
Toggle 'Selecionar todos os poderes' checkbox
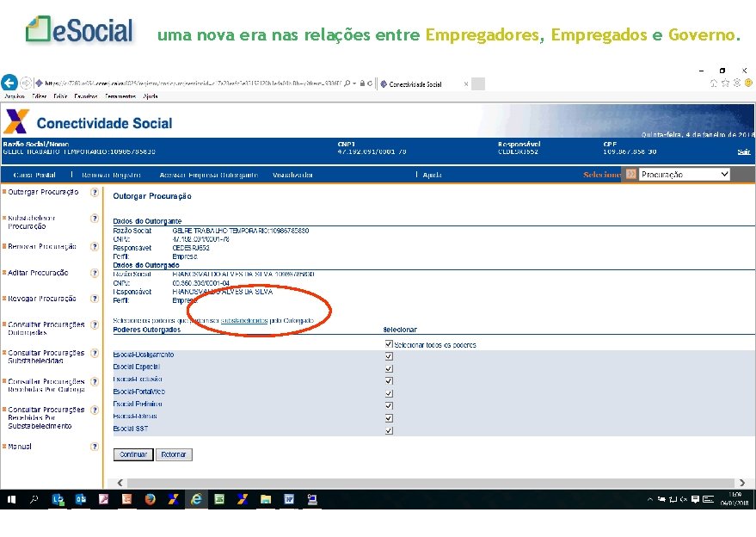point(389,344)
